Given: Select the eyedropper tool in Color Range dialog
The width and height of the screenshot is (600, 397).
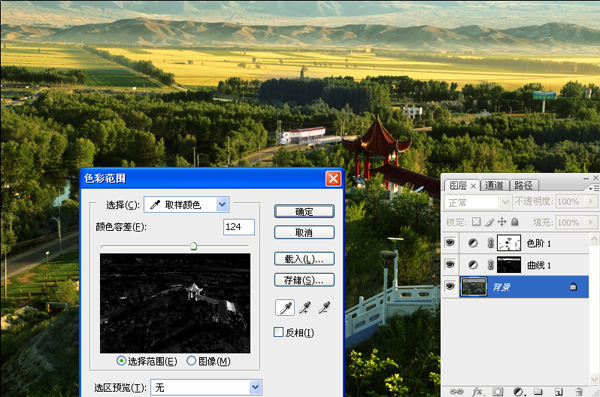Looking at the screenshot, I should tap(285, 307).
